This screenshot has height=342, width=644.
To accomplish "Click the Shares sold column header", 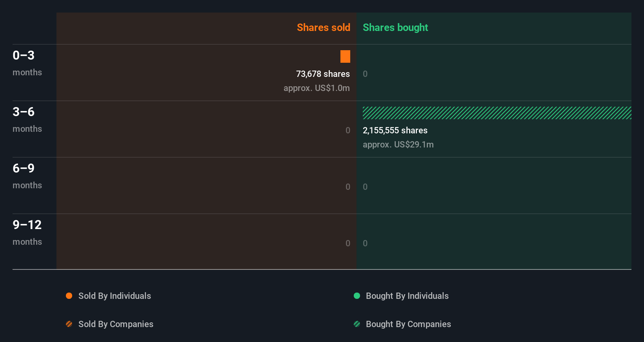I will pos(324,27).
